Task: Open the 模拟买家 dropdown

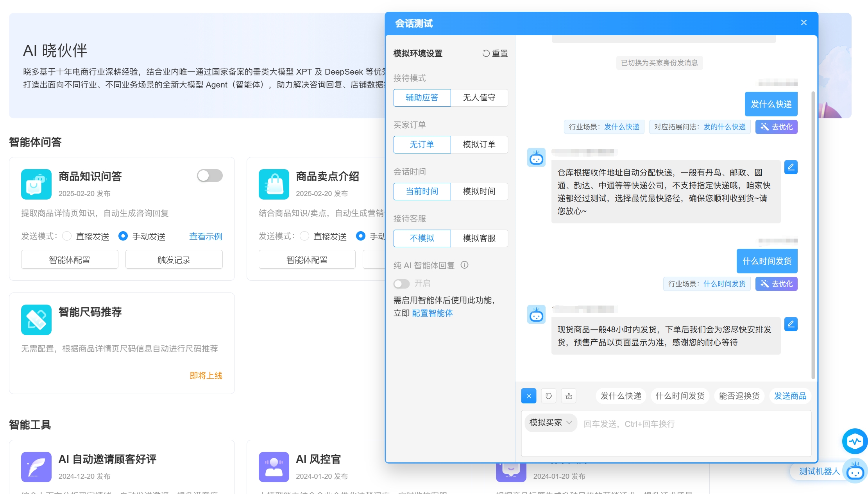Action: (x=550, y=423)
